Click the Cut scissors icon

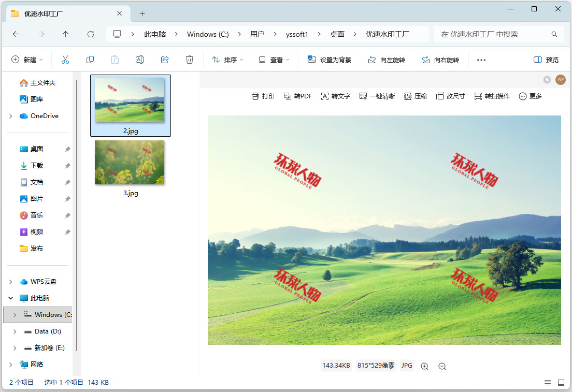point(65,60)
